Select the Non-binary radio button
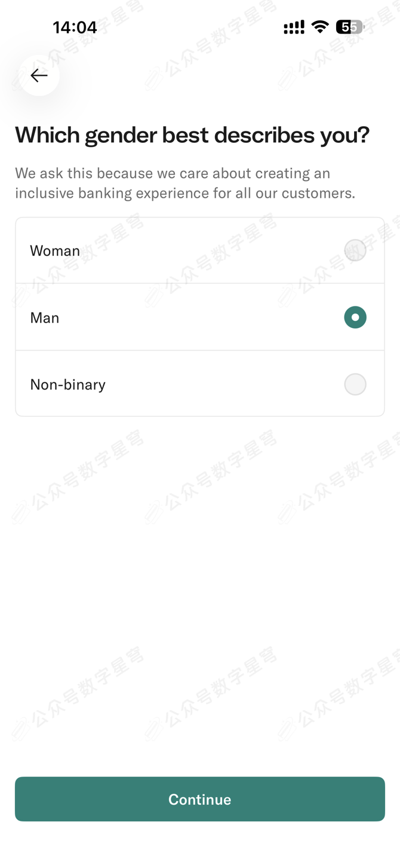400x868 pixels. 355,384
